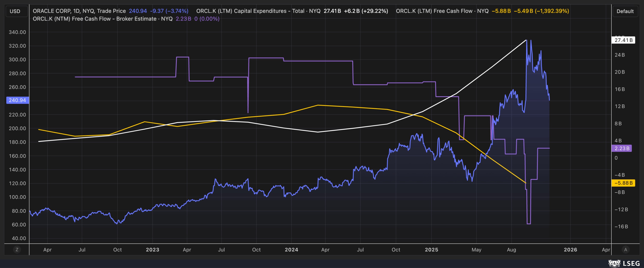Click the 2025 marker on time axis
Image resolution: width=644 pixels, height=268 pixels.
tap(431, 249)
